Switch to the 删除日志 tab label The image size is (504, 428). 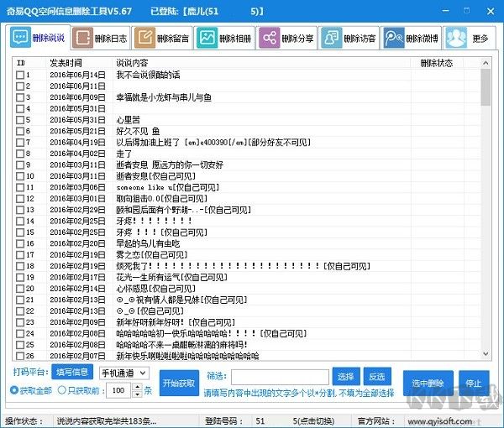111,39
